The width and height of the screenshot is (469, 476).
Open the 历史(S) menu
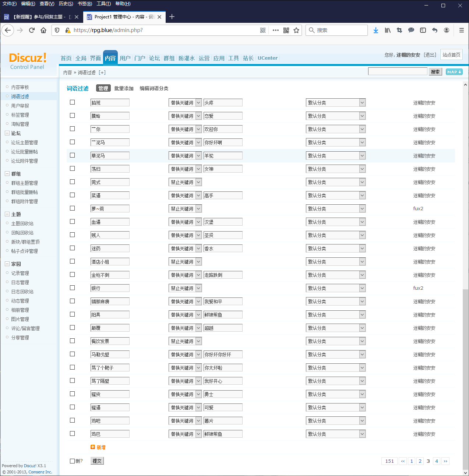(66, 4)
